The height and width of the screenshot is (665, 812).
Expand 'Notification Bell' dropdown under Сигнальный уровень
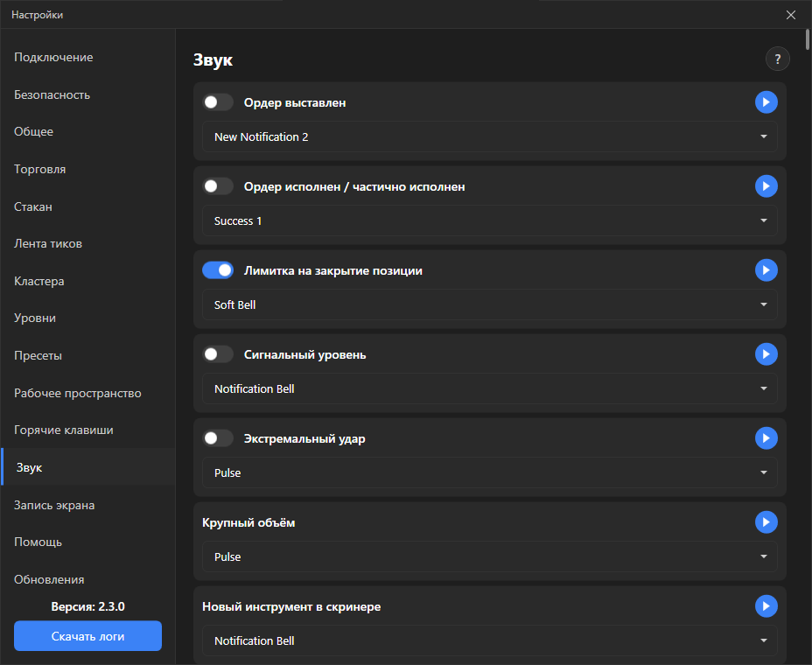tap(489, 388)
